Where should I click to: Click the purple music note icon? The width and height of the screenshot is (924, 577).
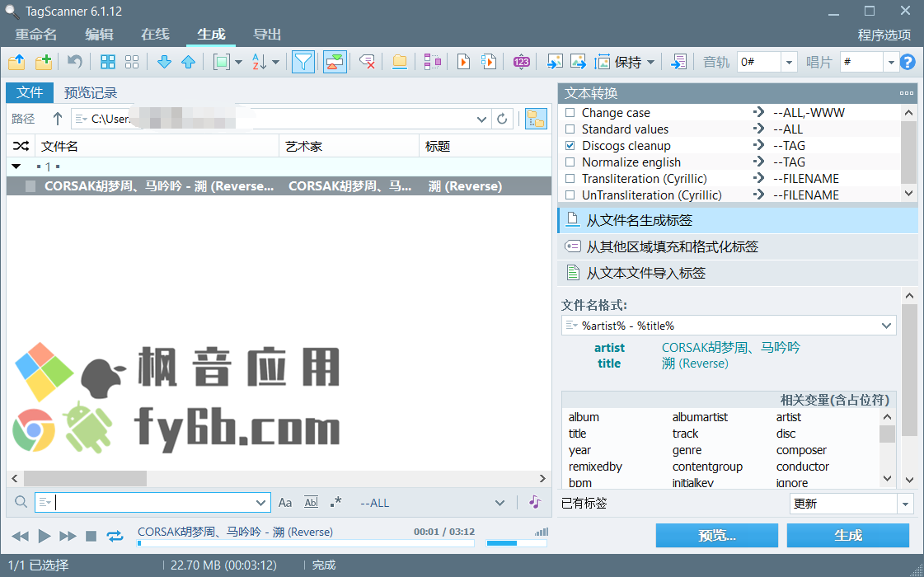click(534, 501)
